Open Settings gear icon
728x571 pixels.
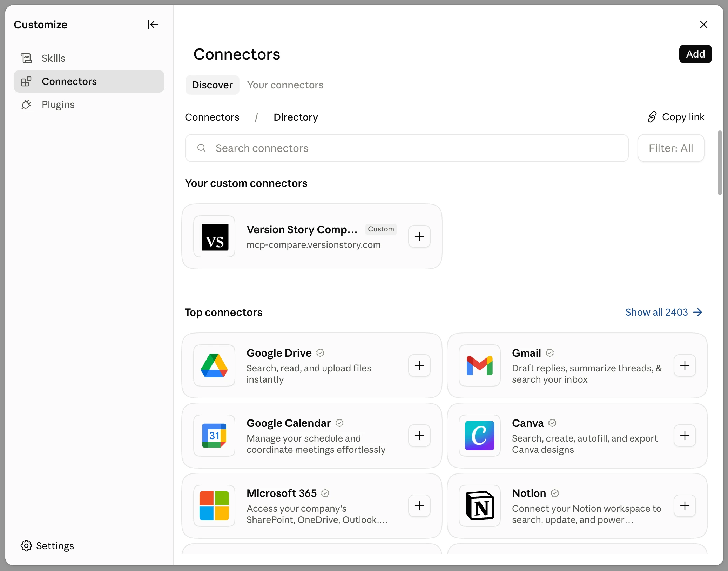(x=26, y=546)
